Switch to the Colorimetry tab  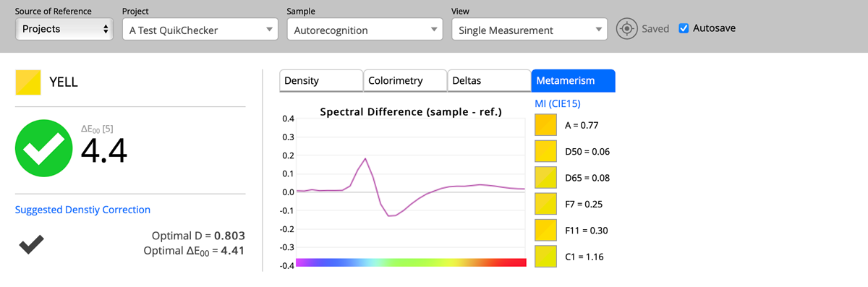[405, 80]
